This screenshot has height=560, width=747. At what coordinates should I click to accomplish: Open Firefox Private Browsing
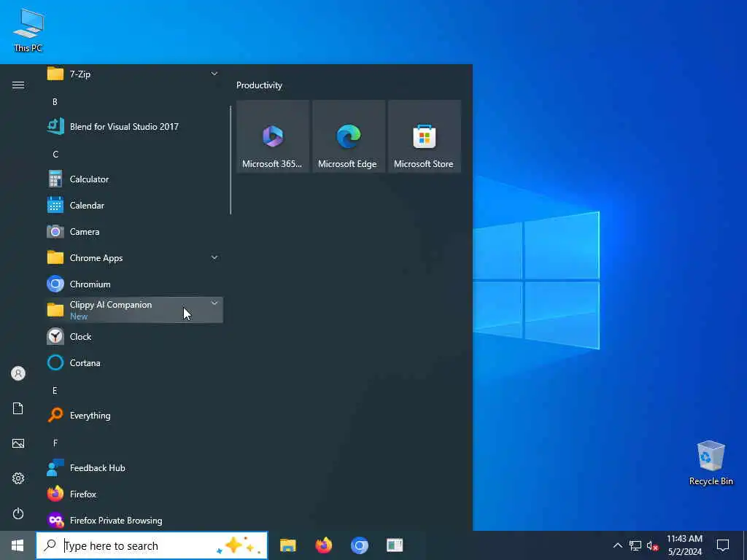coord(133,520)
